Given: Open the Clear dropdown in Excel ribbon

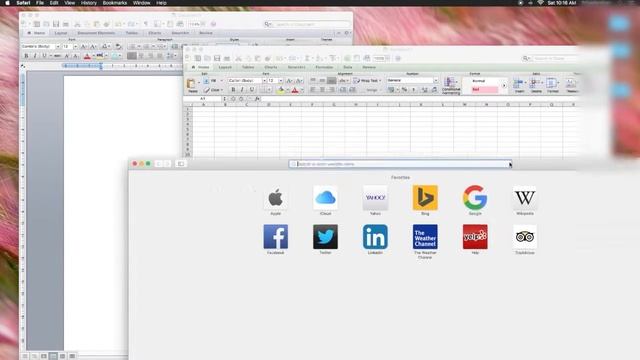Looking at the screenshot, I should (x=222, y=90).
